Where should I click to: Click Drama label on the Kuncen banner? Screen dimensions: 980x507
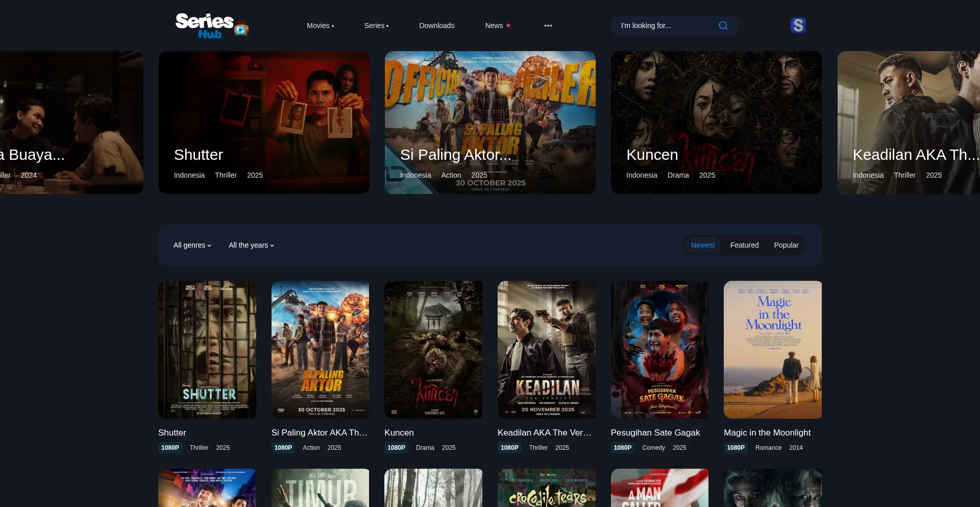click(x=678, y=175)
